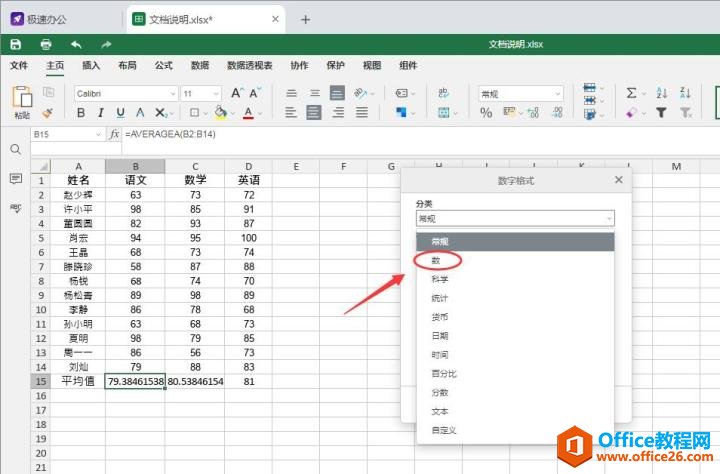Select 自定义 in the category list
Viewport: 720px width, 474px height.
point(515,430)
